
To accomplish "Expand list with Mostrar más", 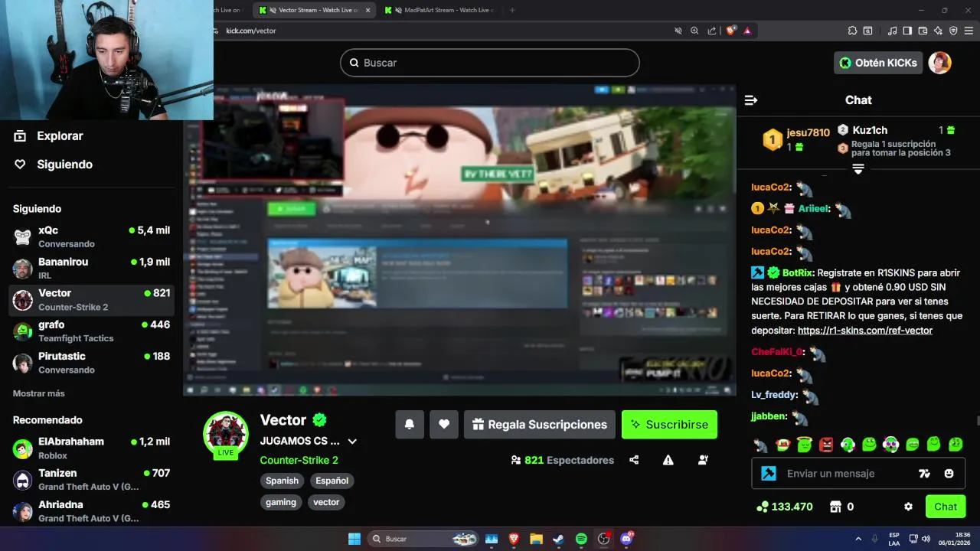I will tap(38, 393).
